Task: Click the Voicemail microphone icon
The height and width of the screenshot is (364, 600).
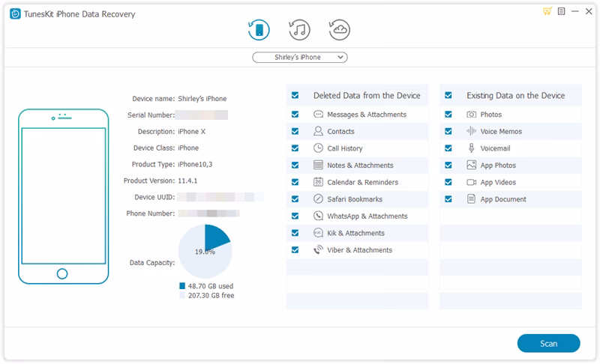Action: tap(472, 148)
